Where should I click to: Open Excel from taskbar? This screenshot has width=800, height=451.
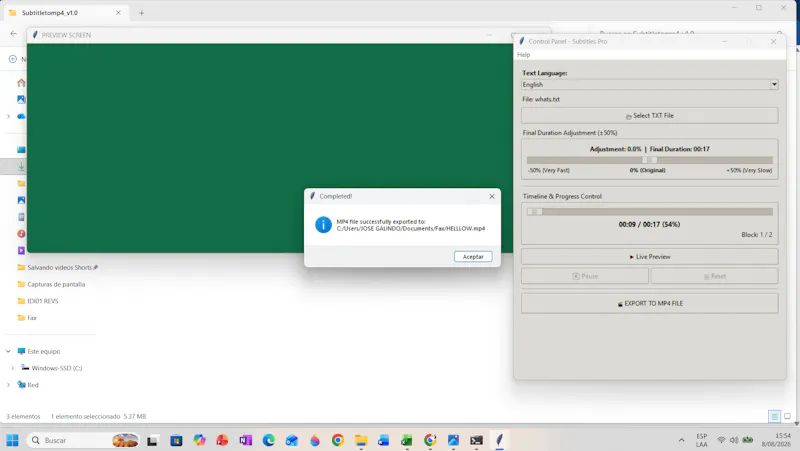(407, 440)
